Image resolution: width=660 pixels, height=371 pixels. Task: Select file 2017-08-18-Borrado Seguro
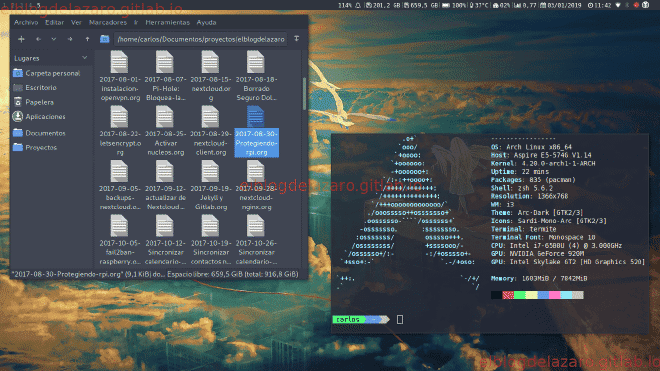pos(256,76)
